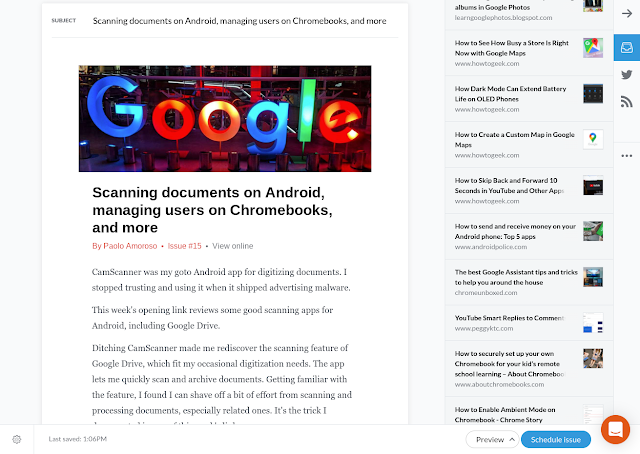640x454 pixels.
Task: Expand the Preview button chevron
Action: pyautogui.click(x=511, y=439)
